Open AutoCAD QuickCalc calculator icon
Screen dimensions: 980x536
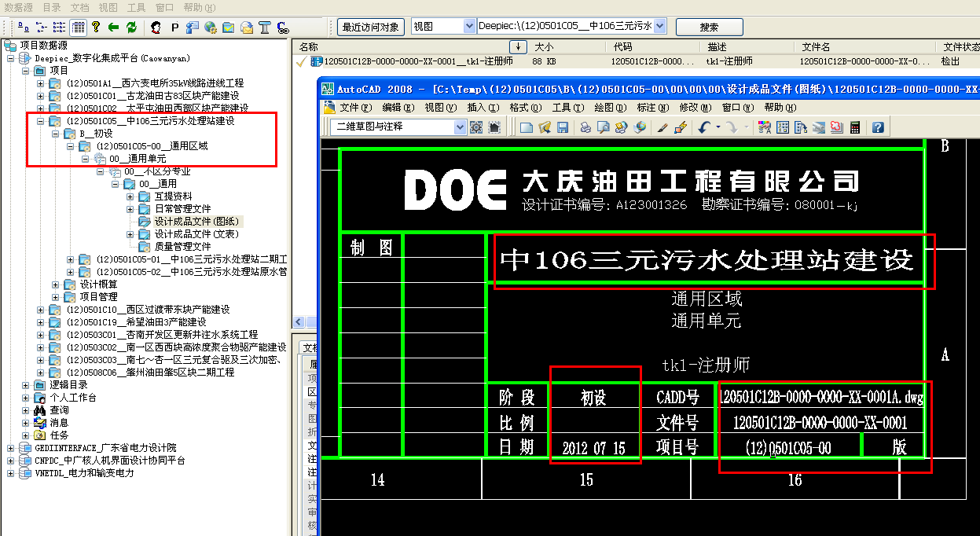coord(855,127)
